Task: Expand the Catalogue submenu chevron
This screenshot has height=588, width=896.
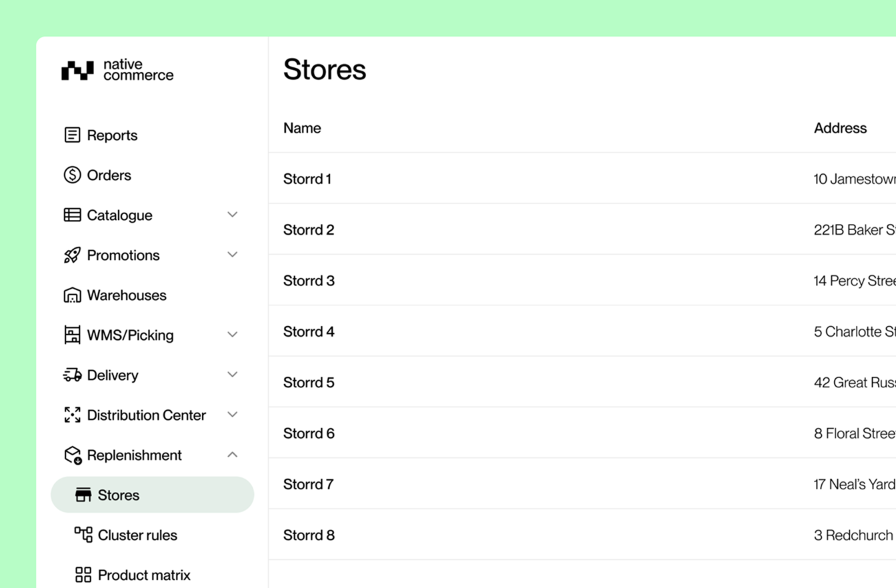Action: tap(232, 215)
